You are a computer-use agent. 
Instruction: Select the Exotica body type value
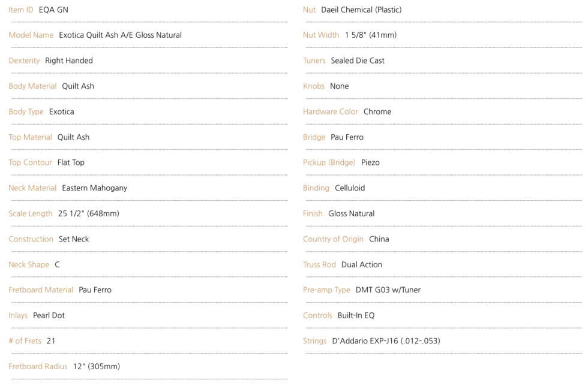click(62, 111)
